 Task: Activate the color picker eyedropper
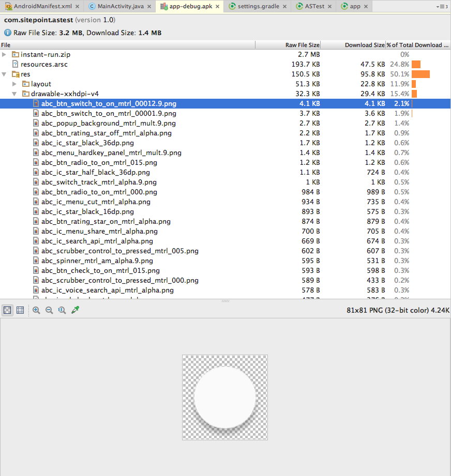75,310
